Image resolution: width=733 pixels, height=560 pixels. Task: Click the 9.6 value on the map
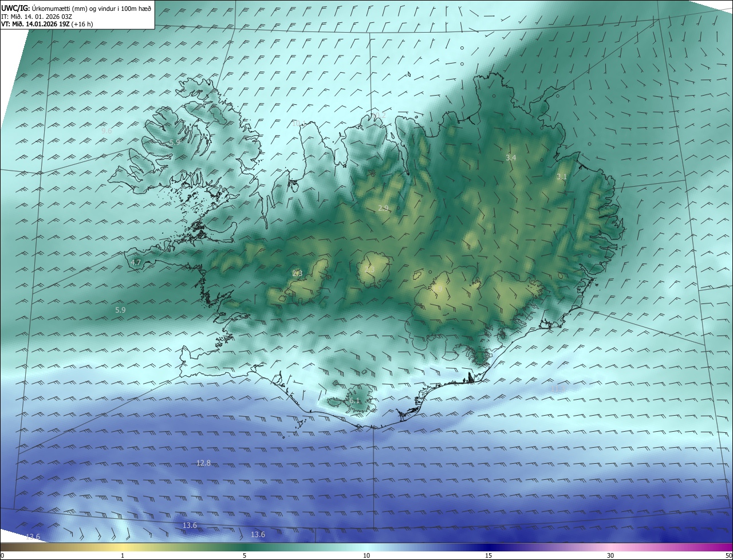click(107, 131)
